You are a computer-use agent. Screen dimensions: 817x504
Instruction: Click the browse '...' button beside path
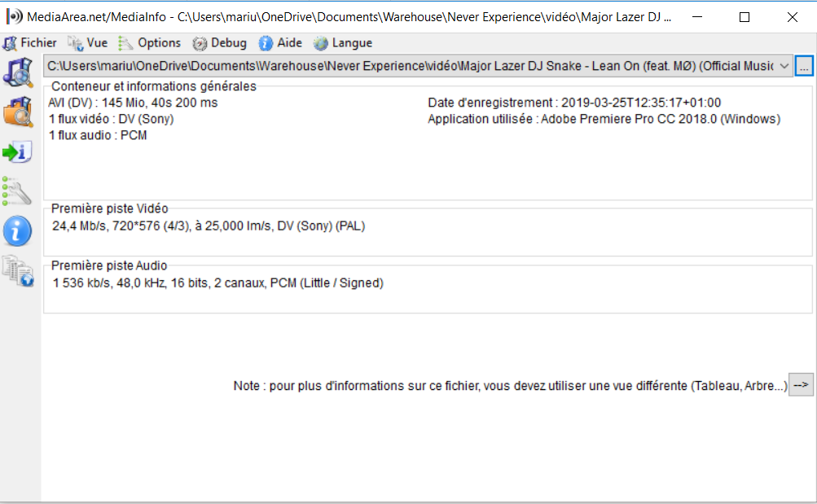pyautogui.click(x=804, y=66)
